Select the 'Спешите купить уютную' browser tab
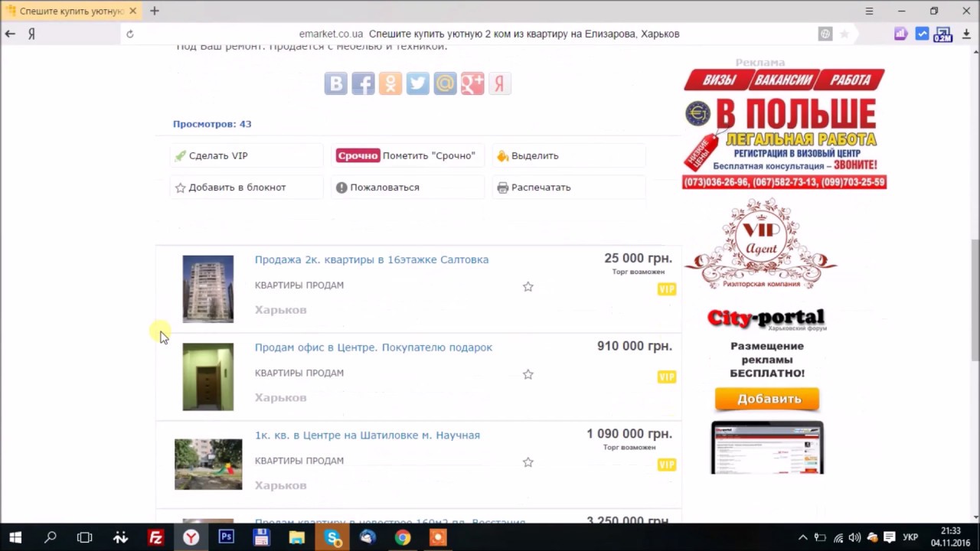Viewport: 980px width, 551px height. point(70,11)
